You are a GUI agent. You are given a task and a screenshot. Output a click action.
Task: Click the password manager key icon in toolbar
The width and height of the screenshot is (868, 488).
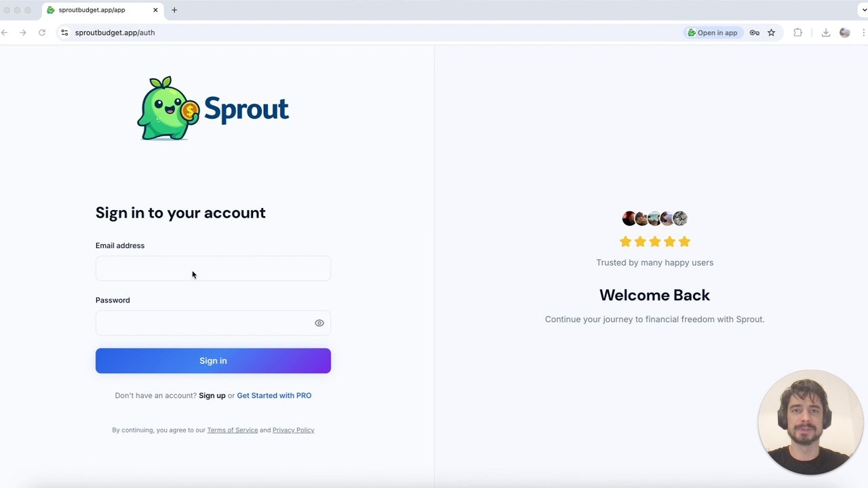[754, 32]
